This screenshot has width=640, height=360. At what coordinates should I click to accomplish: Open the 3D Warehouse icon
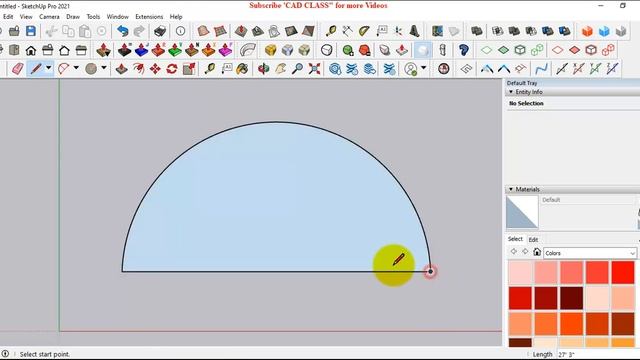point(335,69)
